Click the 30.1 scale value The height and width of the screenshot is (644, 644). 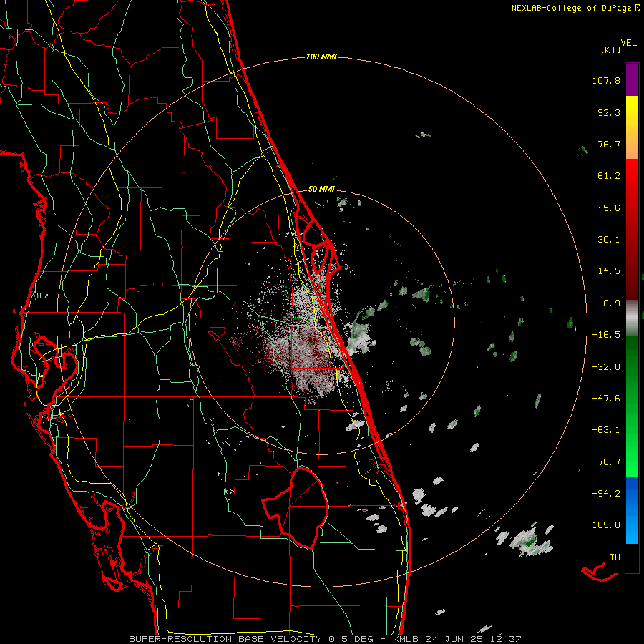pyautogui.click(x=609, y=240)
